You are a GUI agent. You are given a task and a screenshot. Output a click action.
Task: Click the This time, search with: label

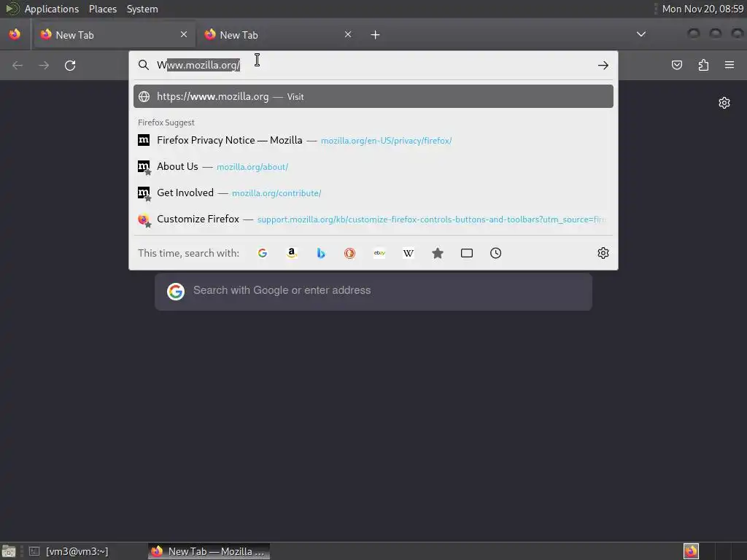pyautogui.click(x=189, y=253)
